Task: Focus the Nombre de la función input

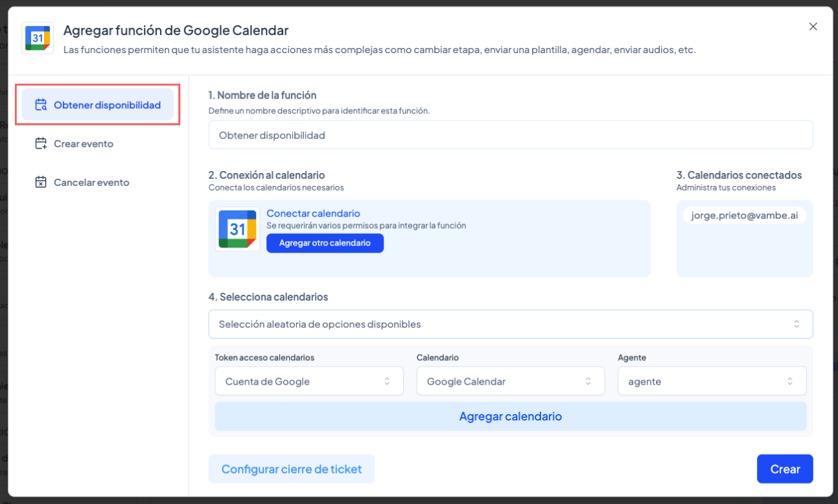Action: tap(510, 135)
